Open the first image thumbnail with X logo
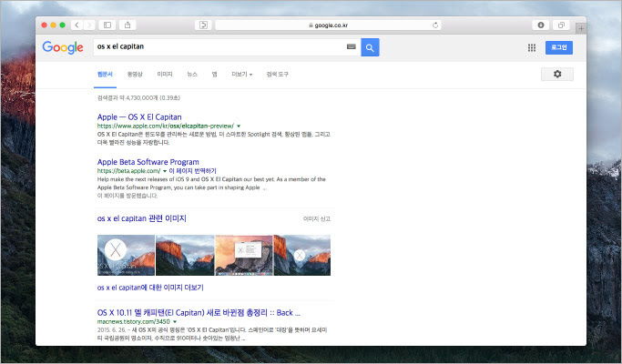Screen dimensions: 622x364 tap(126, 255)
